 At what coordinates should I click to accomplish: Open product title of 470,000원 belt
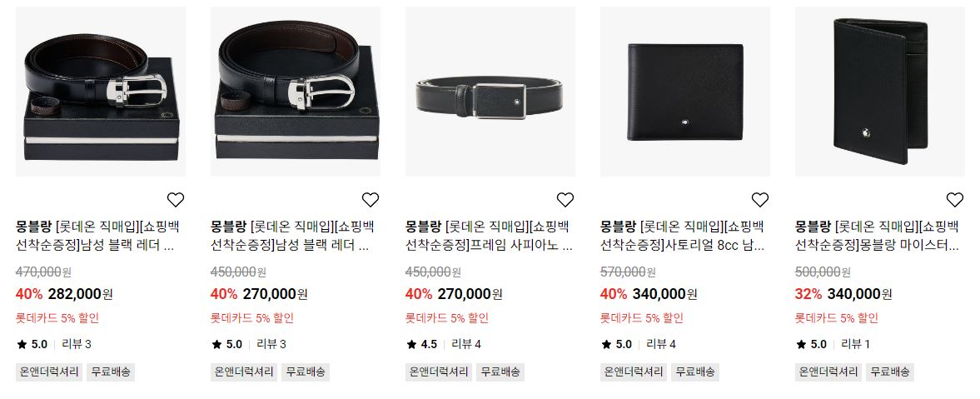97,236
